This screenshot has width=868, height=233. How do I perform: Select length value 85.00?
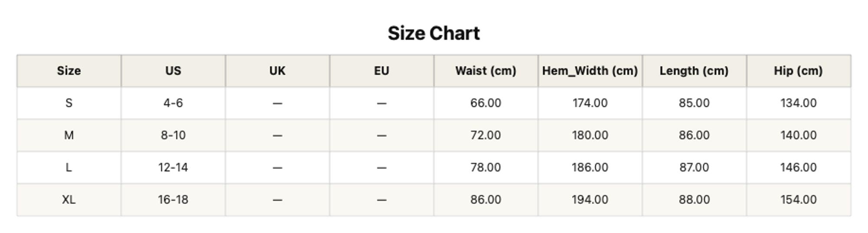(x=694, y=103)
